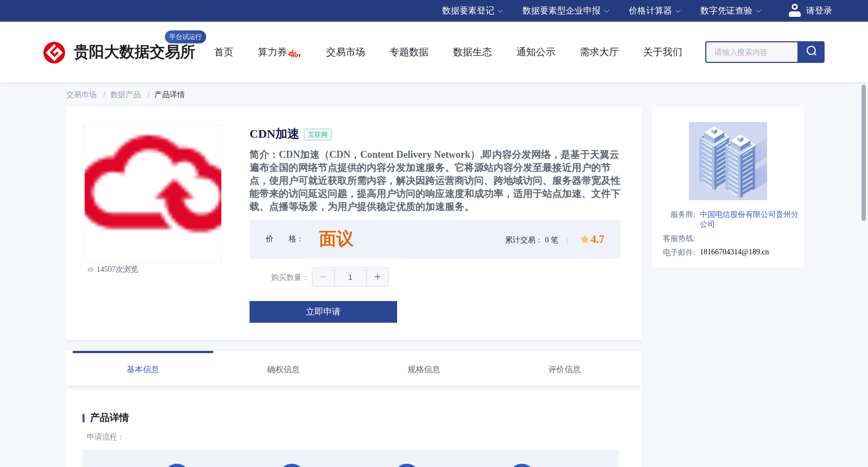This screenshot has width=868, height=467.
Task: Click the service provider building image
Action: 728,161
